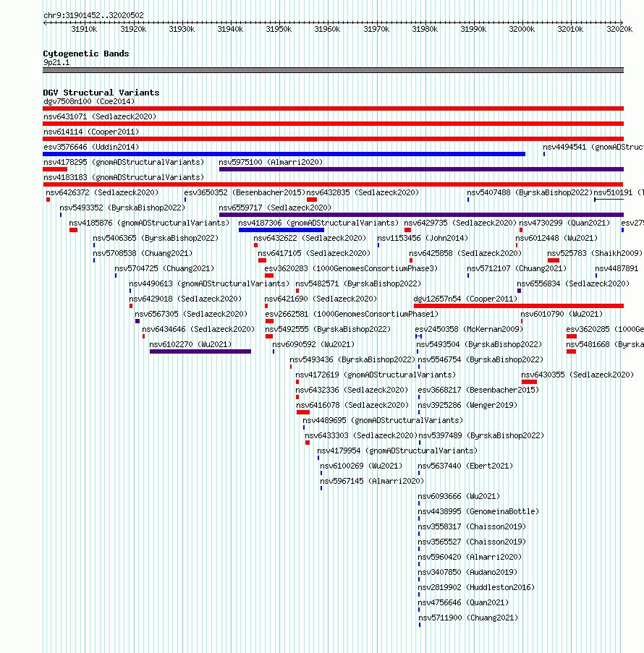Open nsv4183183 (gnomADStructuralVariants) label
This screenshot has width=644, height=653.
pyautogui.click(x=124, y=177)
